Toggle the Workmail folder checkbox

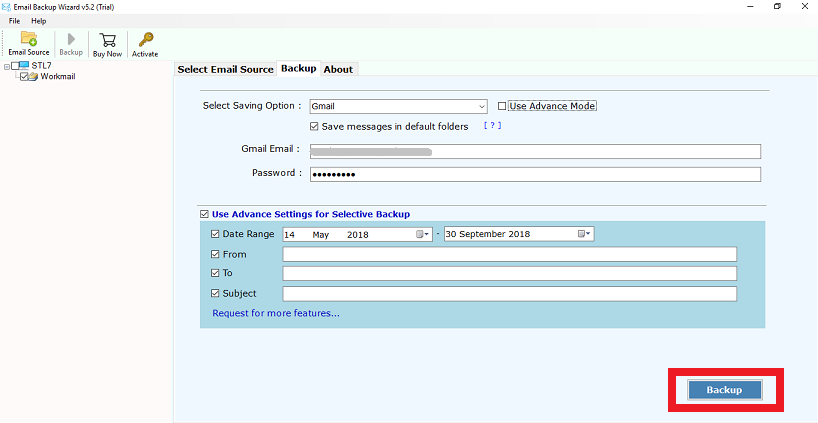point(24,76)
